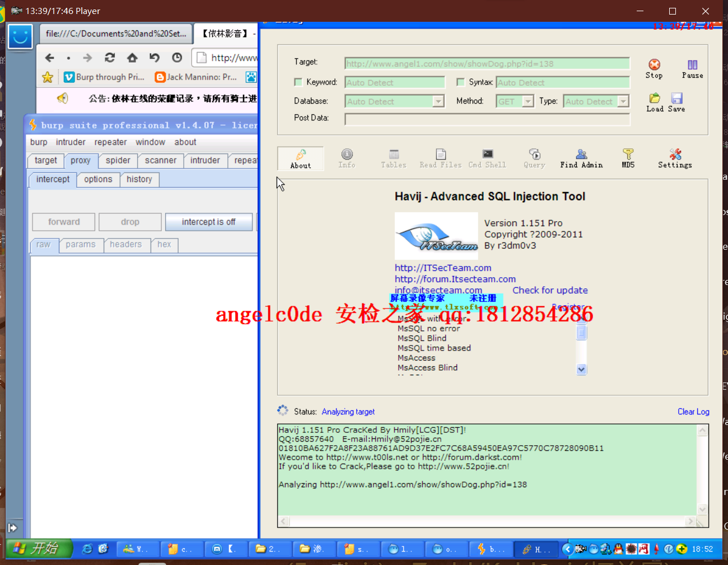This screenshot has height=565, width=728.
Task: Click the Target URL field
Action: pyautogui.click(x=487, y=63)
